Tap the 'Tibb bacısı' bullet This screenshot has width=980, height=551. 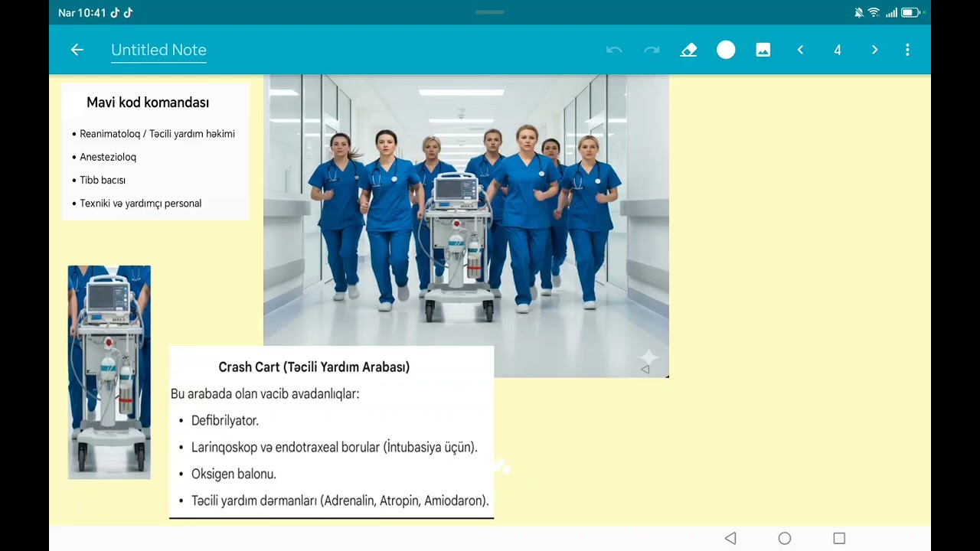click(x=99, y=181)
